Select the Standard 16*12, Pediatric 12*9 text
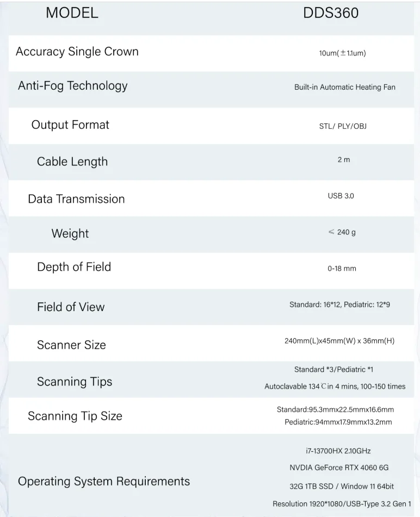 [339, 305]
